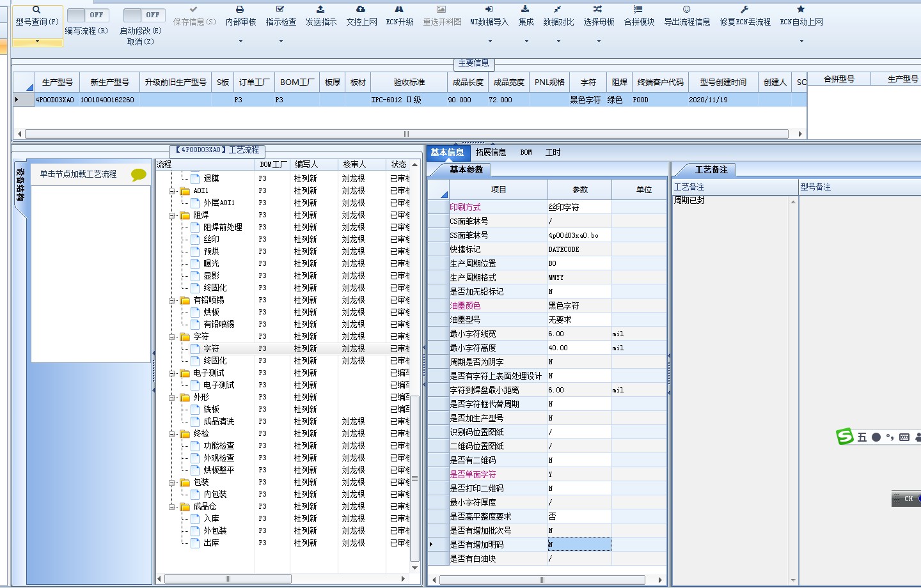
Task: Click the 生产型号 column header
Action: point(57,82)
